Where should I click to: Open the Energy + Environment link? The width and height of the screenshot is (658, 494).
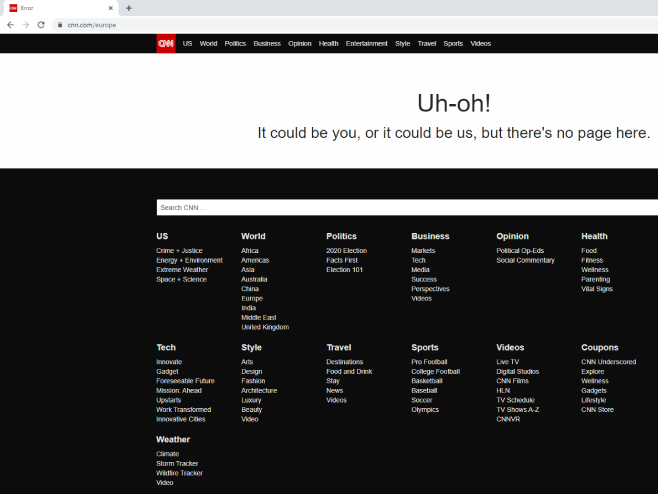pos(189,260)
